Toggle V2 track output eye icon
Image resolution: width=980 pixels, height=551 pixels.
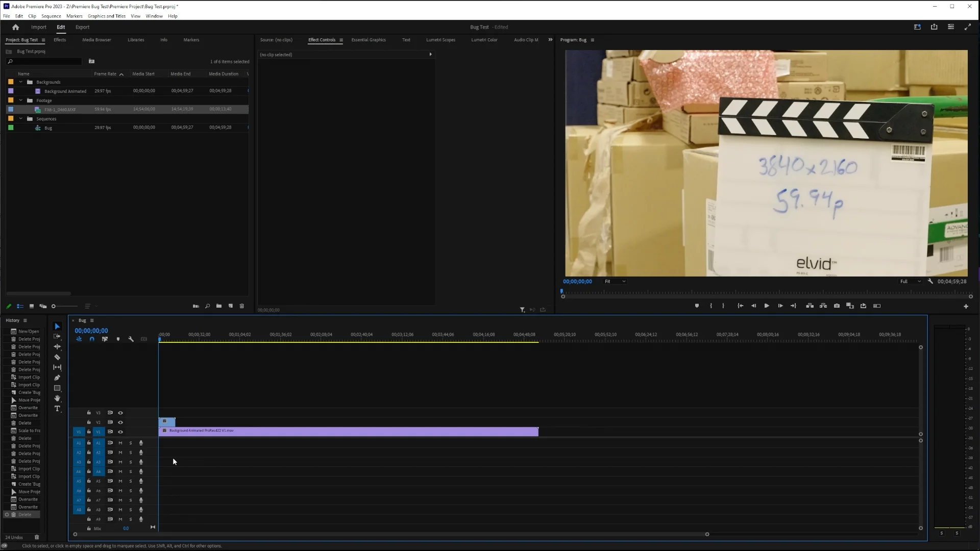click(120, 422)
